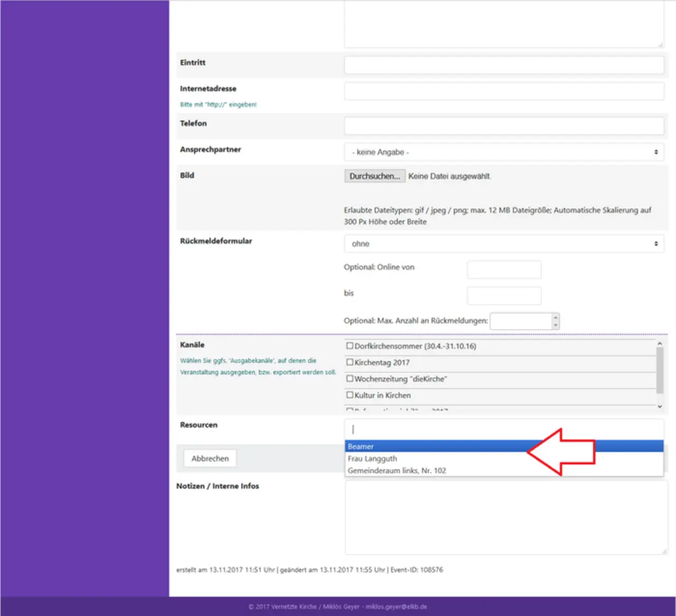Select Beamer from the resource list
The height and width of the screenshot is (616, 676).
point(504,447)
